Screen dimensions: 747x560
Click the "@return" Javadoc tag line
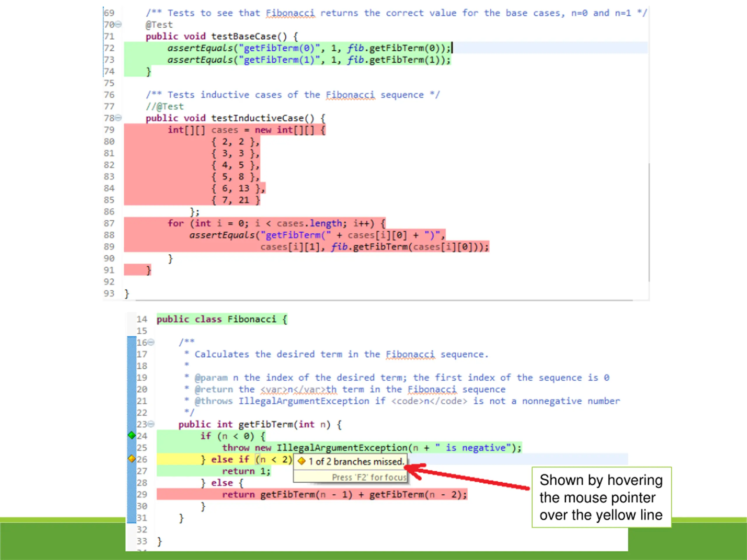coord(345,389)
